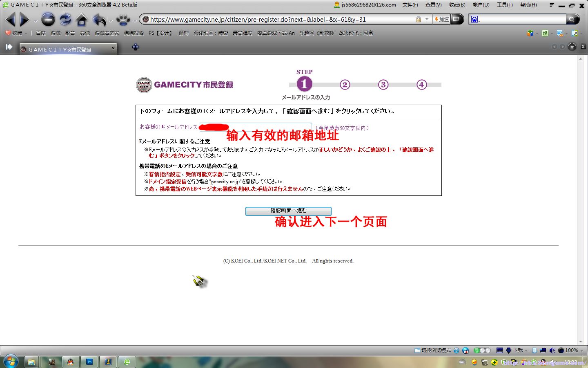588x368 pixels.
Task: Close the GAMECITY☆市民登録 tab
Action: click(x=114, y=48)
